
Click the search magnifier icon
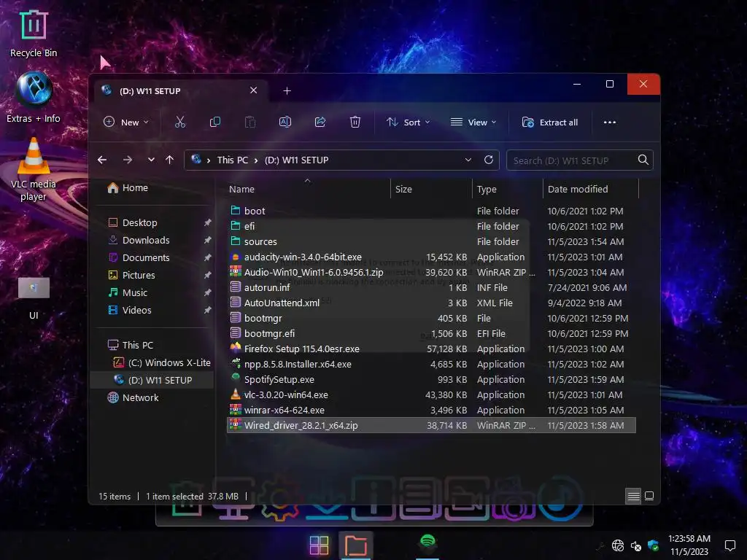[643, 160]
